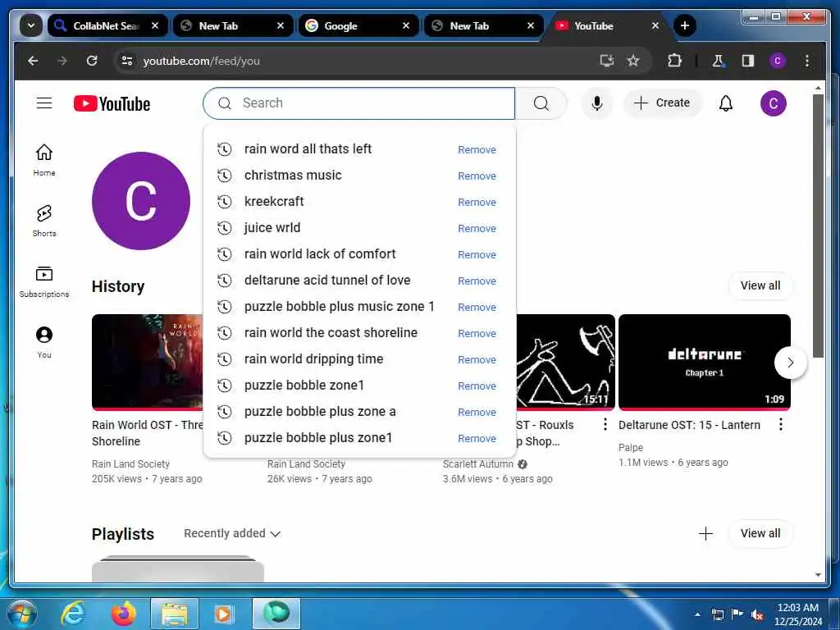Open the account avatar menu on YouTube
Image resolution: width=840 pixels, height=630 pixels.
click(773, 103)
